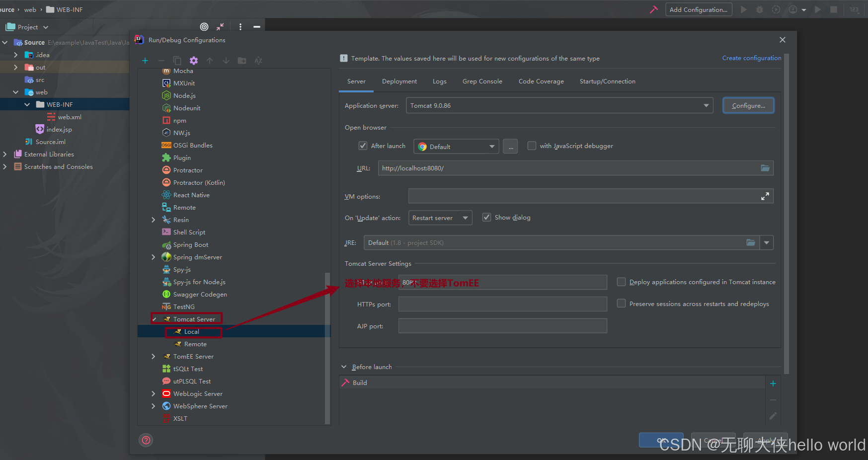The width and height of the screenshot is (868, 460).
Task: Click Create configuration link
Action: click(752, 58)
